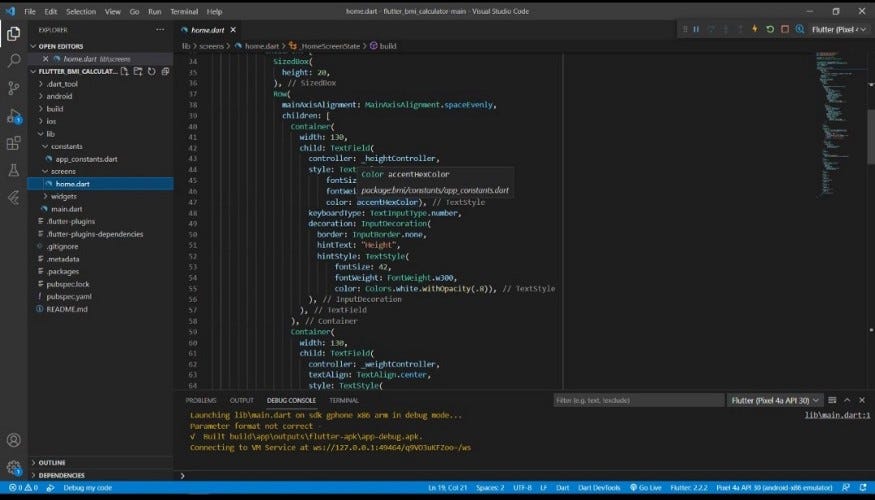Viewport: 875px width, 500px height.
Task: Collapse all folders in explorer
Action: pos(165,71)
